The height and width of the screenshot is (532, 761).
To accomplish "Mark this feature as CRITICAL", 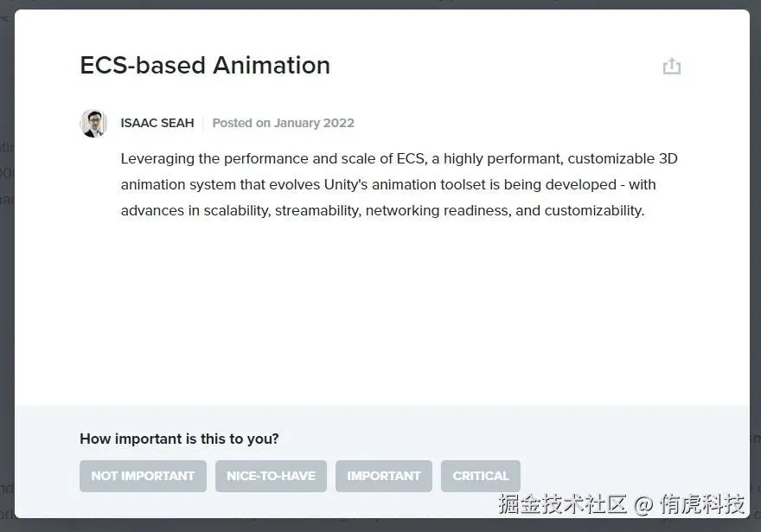I will (480, 476).
